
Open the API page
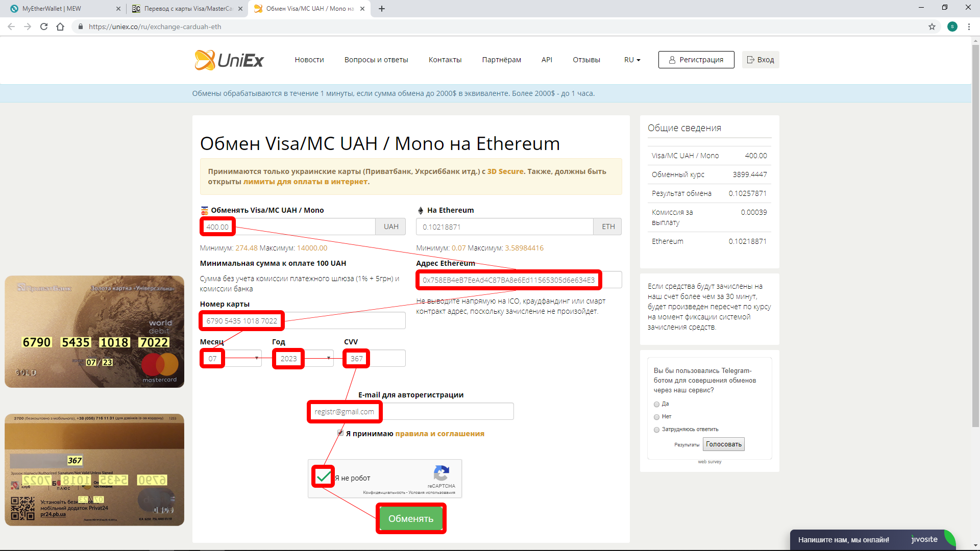click(547, 60)
